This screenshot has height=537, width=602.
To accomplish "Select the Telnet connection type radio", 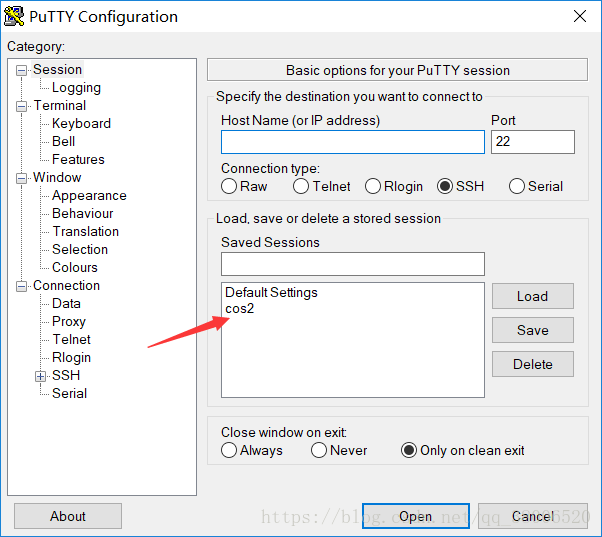I will [x=301, y=186].
